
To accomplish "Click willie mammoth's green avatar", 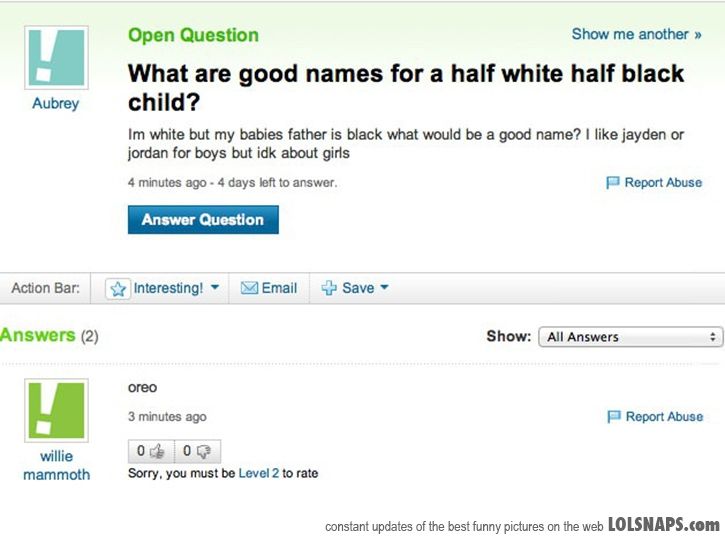I will 56,410.
